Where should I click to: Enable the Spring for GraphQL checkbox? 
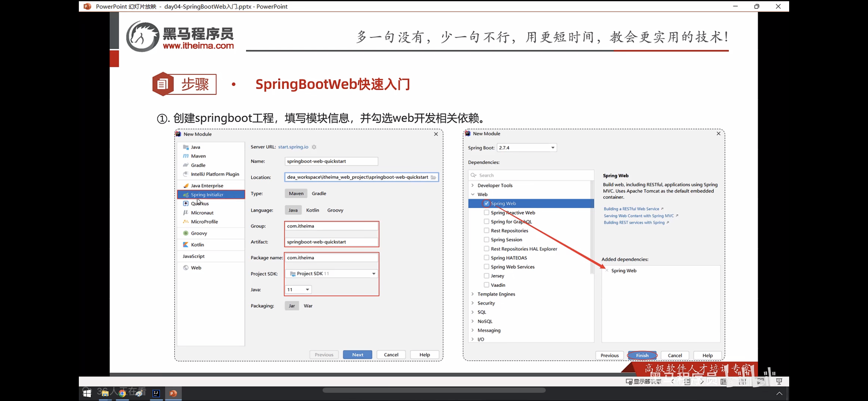[486, 221]
